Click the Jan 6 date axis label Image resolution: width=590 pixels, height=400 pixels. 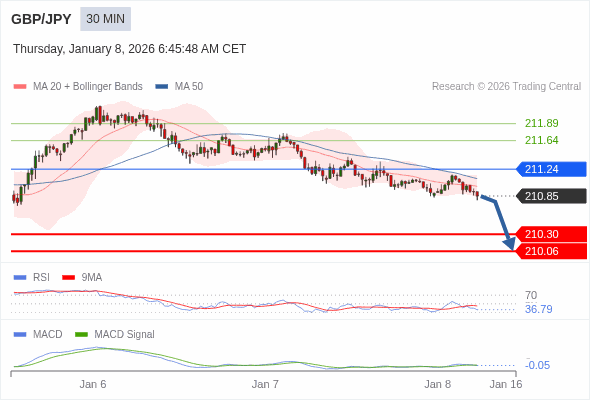pos(93,384)
